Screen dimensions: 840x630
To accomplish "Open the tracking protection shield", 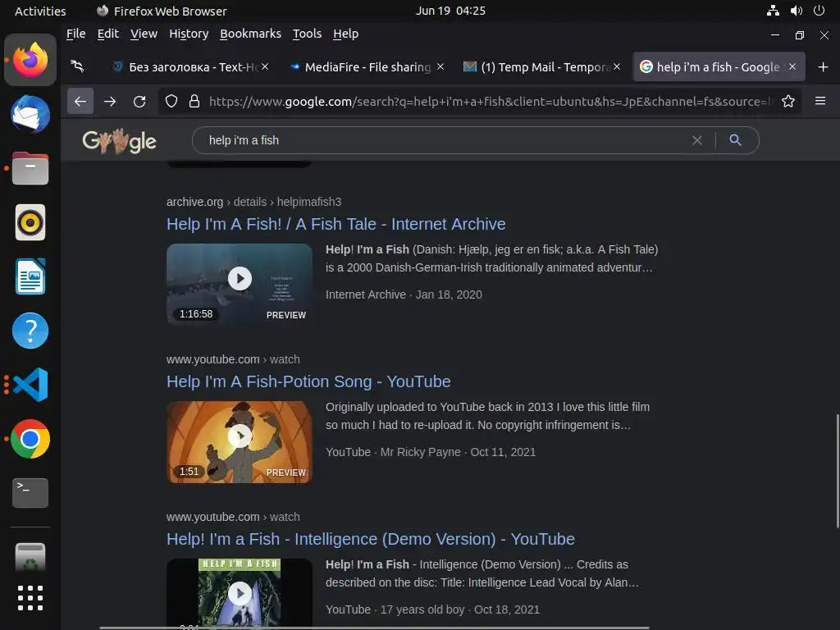I will tap(171, 101).
